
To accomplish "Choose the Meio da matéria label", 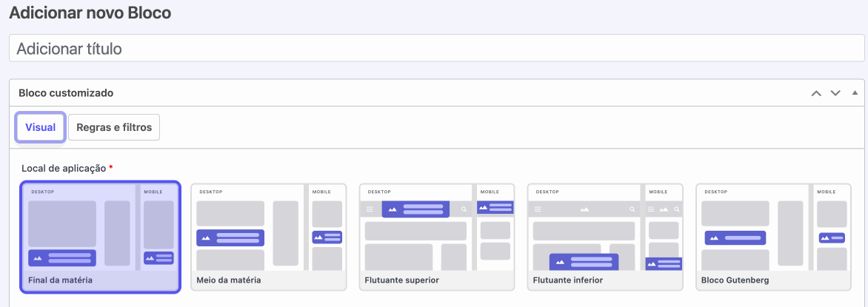I will tap(228, 280).
